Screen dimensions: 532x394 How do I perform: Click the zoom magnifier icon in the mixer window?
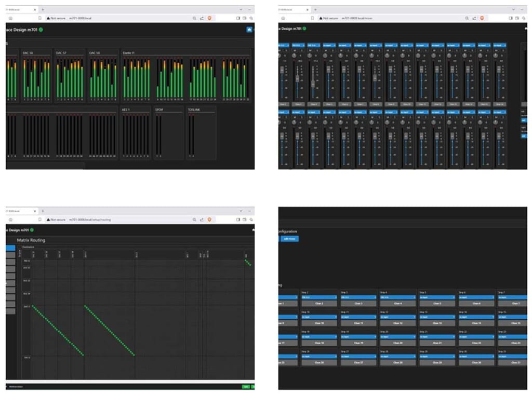[465, 18]
